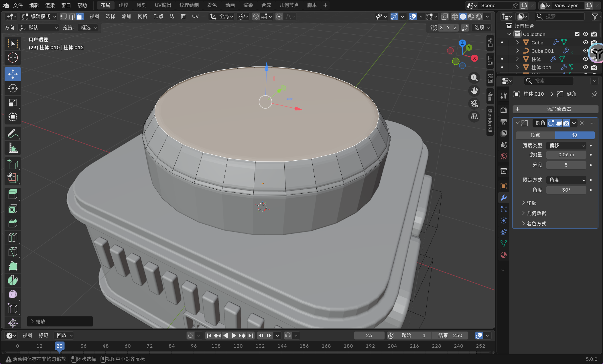Pick the Loop Cut tool

[13, 237]
